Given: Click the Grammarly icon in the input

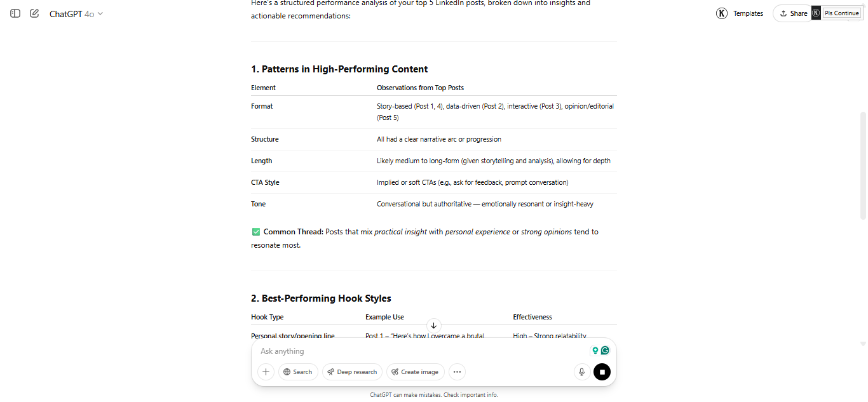Looking at the screenshot, I should coord(606,351).
